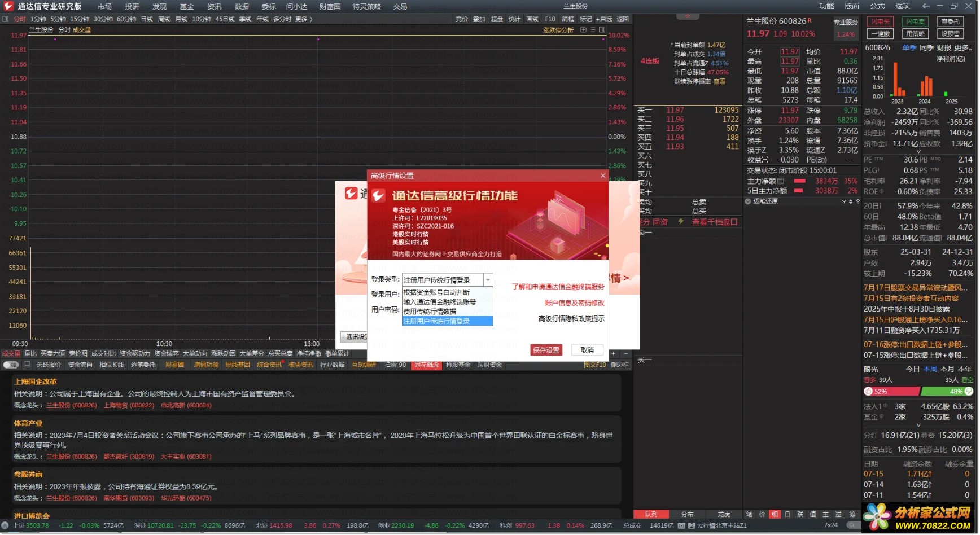Image resolution: width=980 pixels, height=535 pixels.
Task: Open the 登录类型 dropdown arrow
Action: click(488, 280)
